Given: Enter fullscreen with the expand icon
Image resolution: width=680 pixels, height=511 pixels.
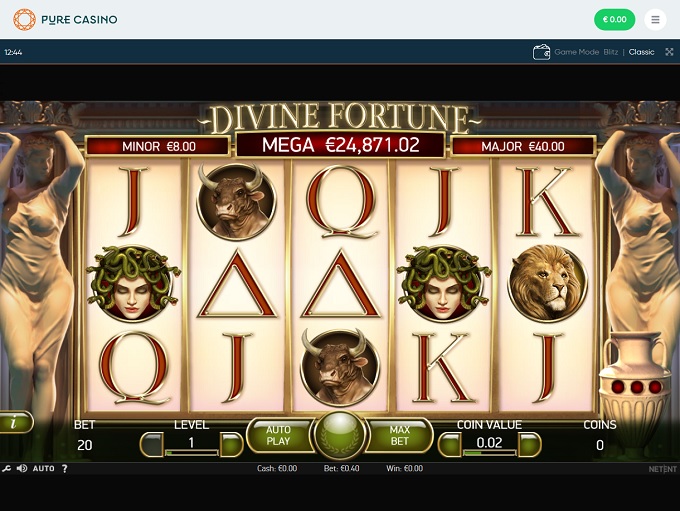Looking at the screenshot, I should point(669,52).
